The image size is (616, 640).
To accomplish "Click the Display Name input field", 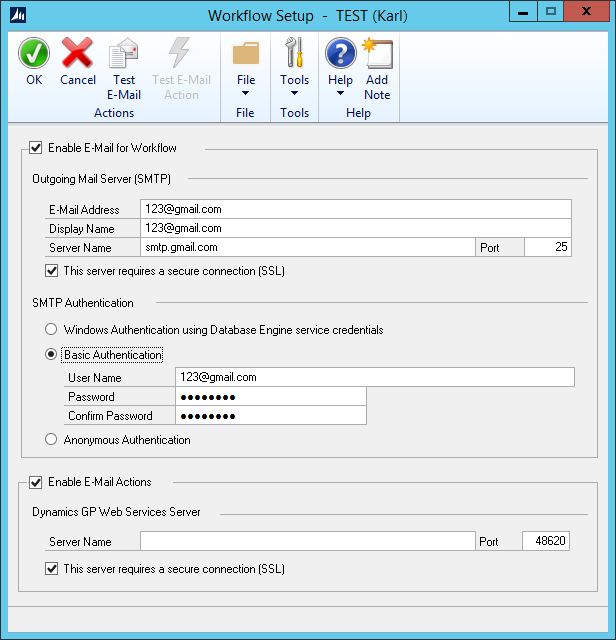I will point(356,228).
